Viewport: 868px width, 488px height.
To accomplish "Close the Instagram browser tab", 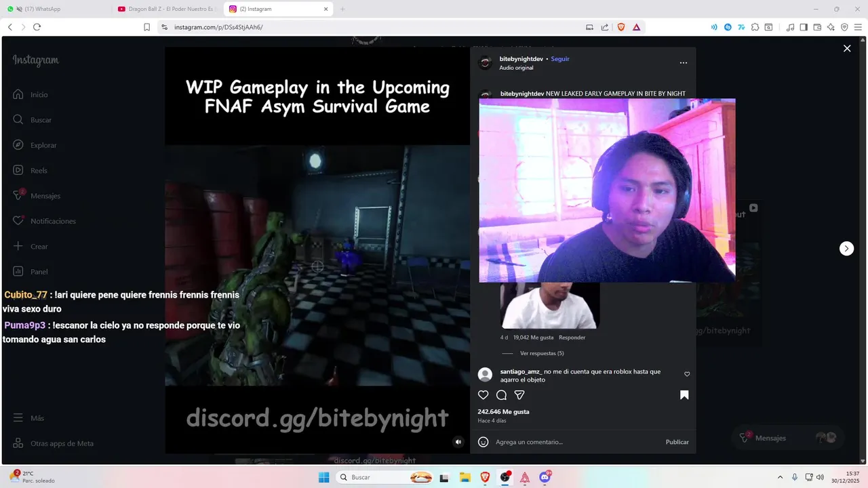I will [326, 9].
